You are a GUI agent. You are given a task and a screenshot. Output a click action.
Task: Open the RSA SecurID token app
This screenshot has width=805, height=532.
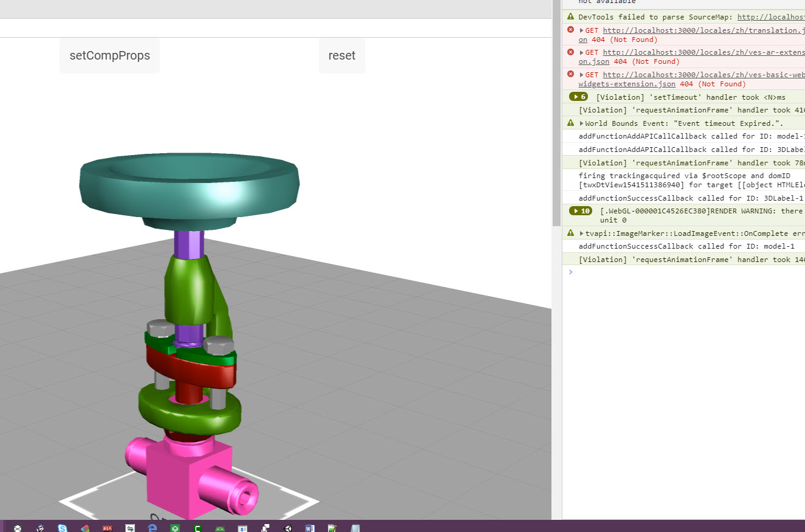click(107, 528)
